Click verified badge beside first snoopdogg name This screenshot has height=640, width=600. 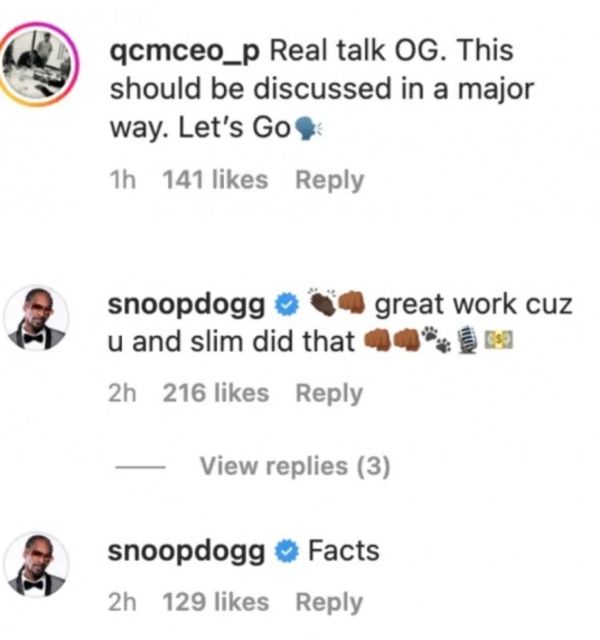point(287,306)
